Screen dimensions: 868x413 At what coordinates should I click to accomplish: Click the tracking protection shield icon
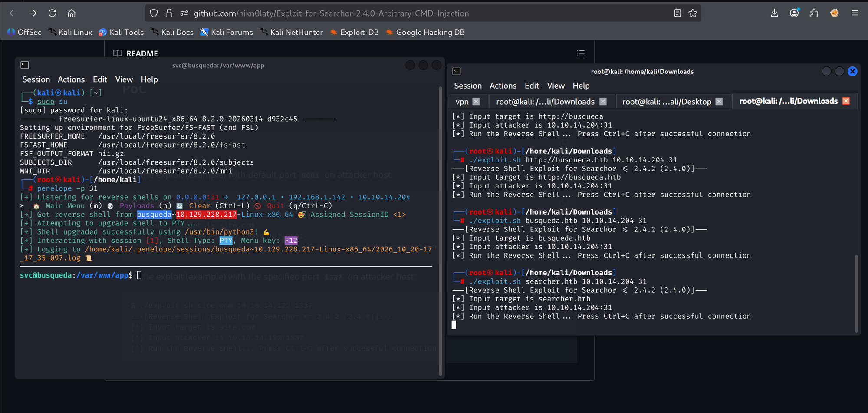click(154, 13)
